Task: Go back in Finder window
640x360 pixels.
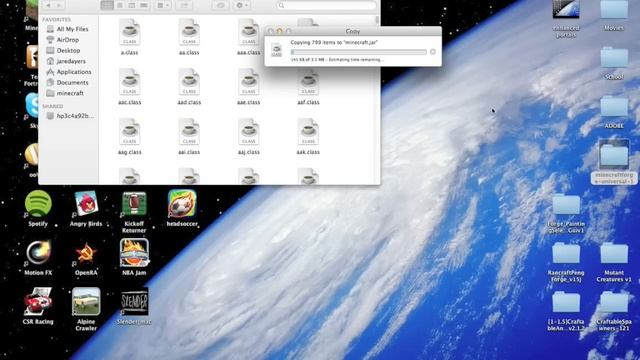Action: click(48, 5)
